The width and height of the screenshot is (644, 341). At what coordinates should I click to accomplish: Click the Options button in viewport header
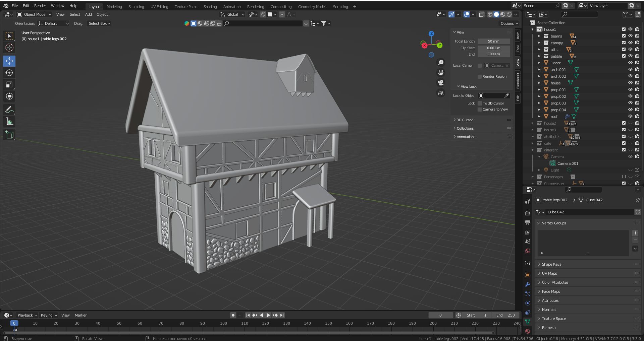click(509, 23)
